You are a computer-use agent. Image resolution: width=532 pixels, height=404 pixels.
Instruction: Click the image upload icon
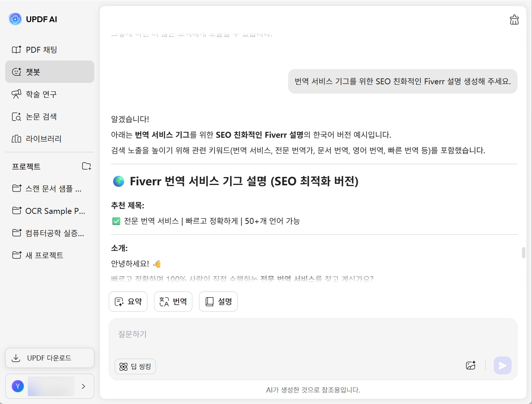click(471, 365)
